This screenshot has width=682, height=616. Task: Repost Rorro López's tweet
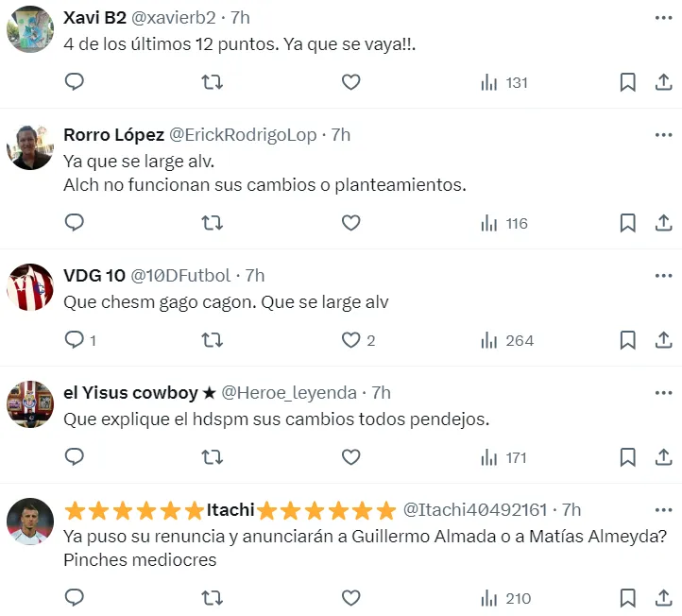click(x=213, y=224)
